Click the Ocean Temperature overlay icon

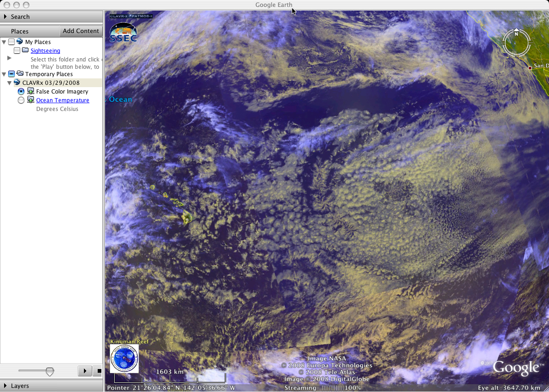(x=30, y=100)
